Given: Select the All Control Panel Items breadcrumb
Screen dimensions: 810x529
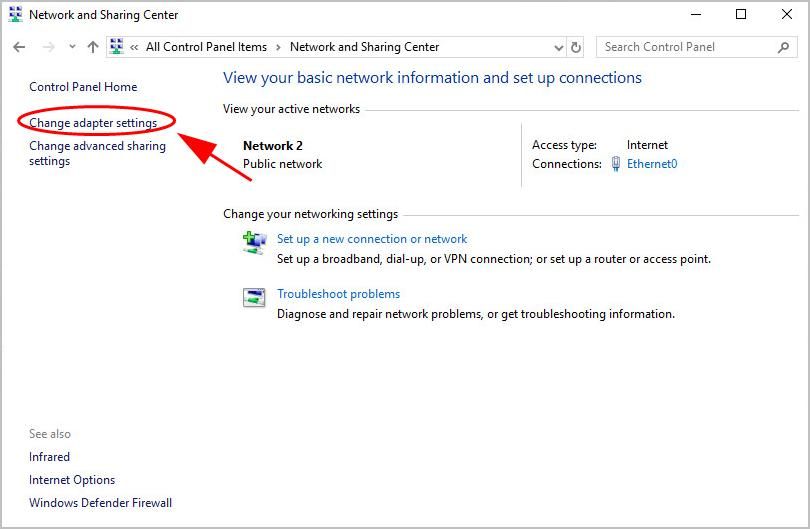Looking at the screenshot, I should point(206,47).
